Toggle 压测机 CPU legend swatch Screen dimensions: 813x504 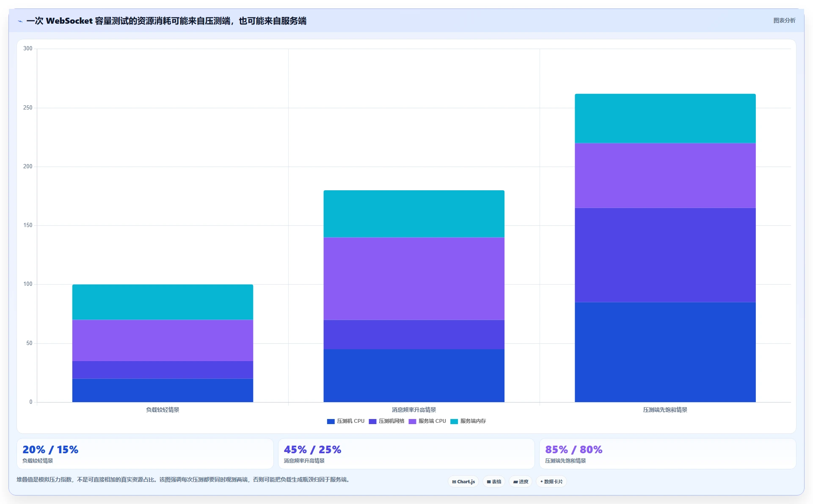click(x=331, y=421)
